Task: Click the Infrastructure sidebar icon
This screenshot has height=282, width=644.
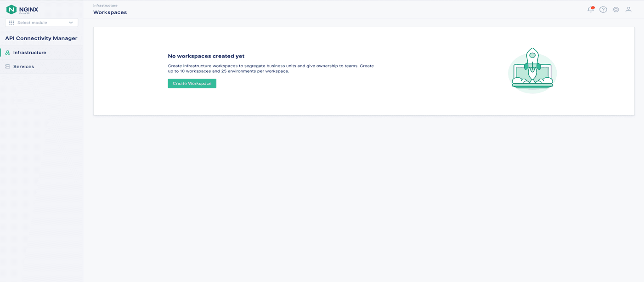Action: pos(8,53)
